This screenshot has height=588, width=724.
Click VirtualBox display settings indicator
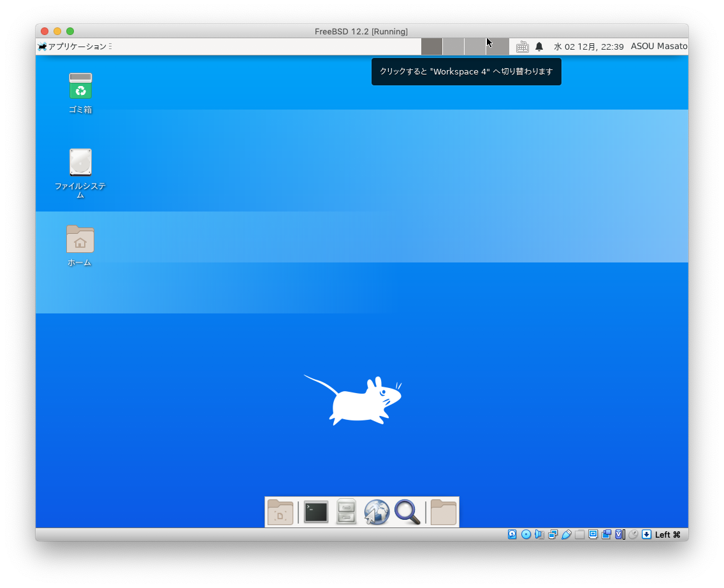pos(593,534)
